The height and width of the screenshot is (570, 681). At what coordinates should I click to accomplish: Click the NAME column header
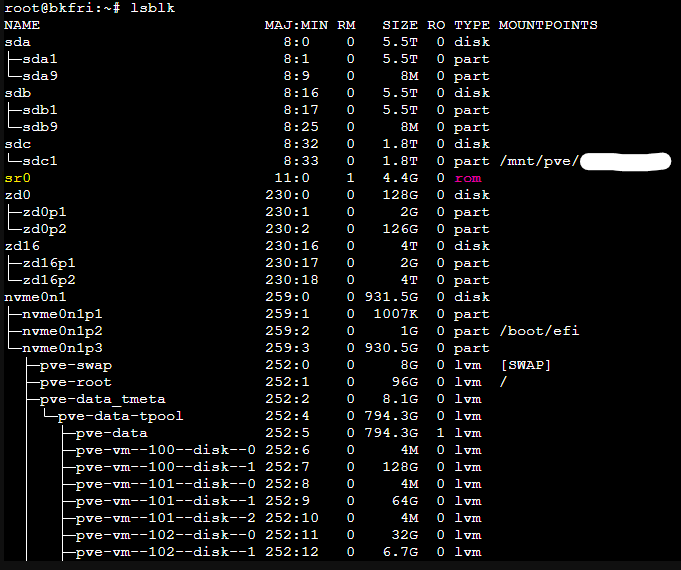[22, 24]
